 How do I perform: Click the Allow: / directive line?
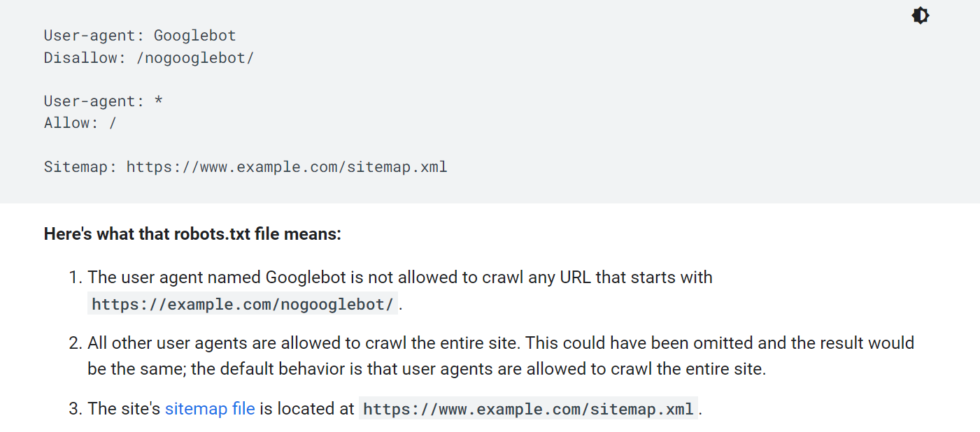[80, 122]
